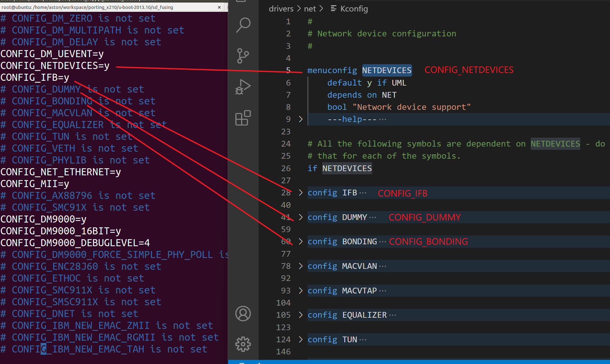610x364 pixels.
Task: Click CONFIG_DM9000_16BIT=y in the terminal
Action: (x=61, y=231)
